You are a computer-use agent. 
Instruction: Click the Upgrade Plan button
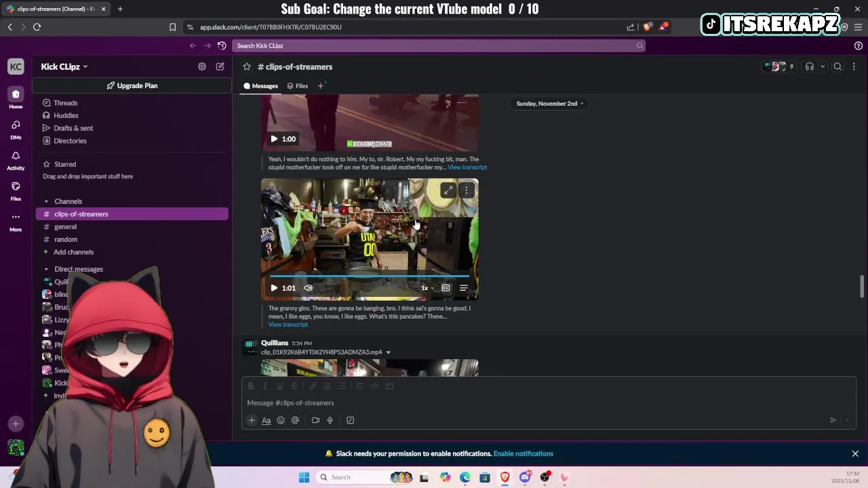pos(132,85)
